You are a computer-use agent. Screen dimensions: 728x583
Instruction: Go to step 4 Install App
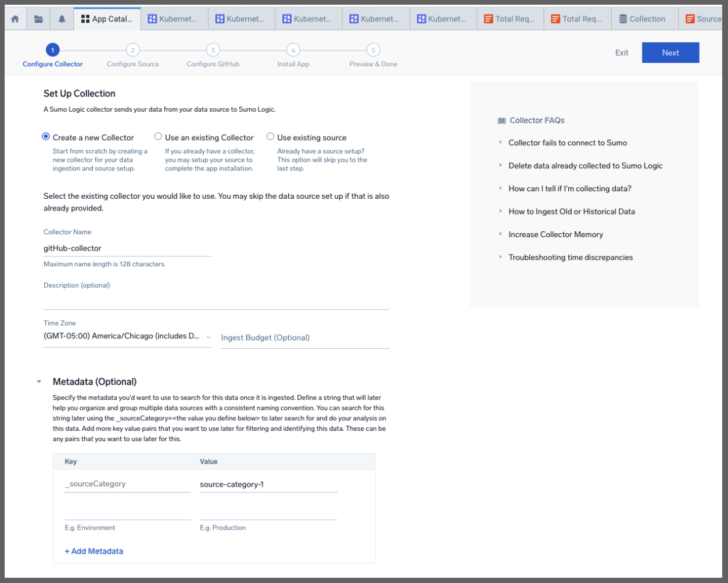point(293,56)
